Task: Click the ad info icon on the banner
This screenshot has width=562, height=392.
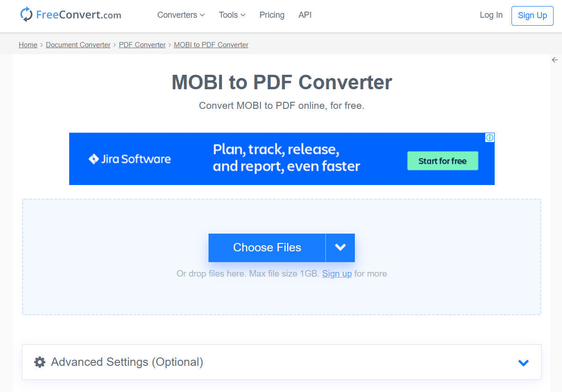Action: click(x=490, y=137)
